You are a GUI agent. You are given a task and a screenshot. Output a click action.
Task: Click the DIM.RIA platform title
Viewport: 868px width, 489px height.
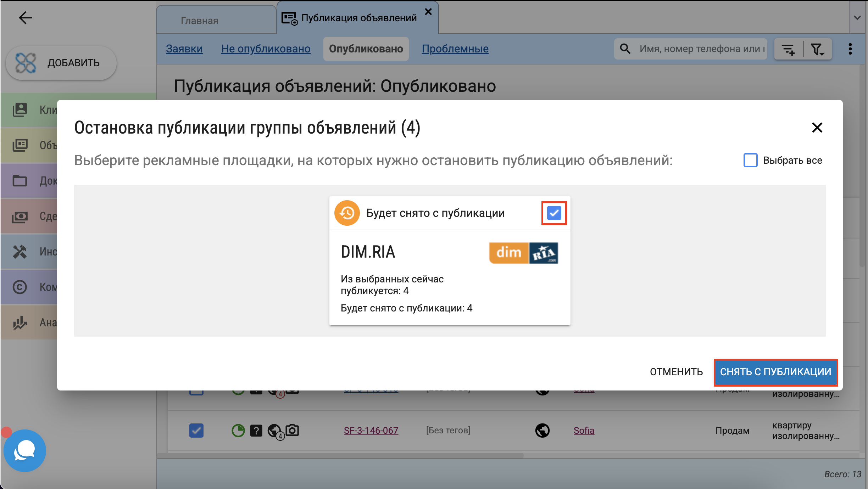tap(368, 252)
